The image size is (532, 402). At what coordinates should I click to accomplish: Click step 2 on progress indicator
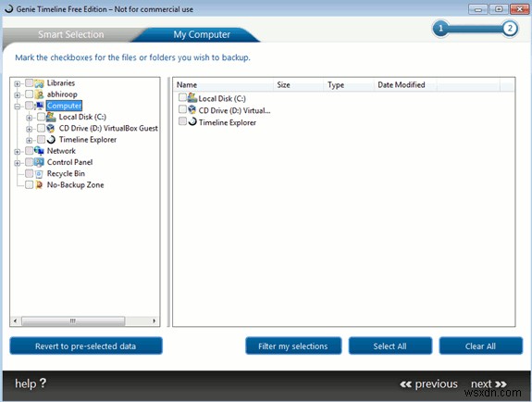(x=510, y=28)
